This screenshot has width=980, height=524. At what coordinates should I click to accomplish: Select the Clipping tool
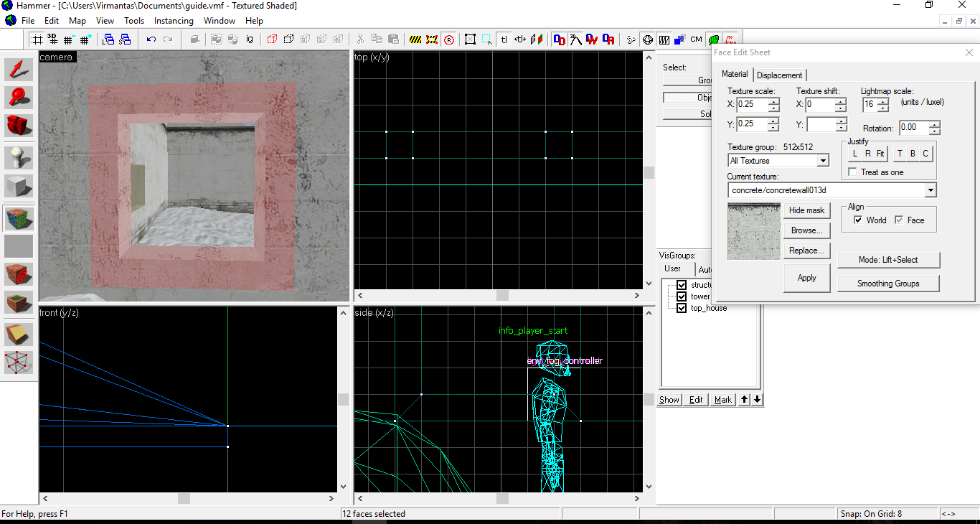pyautogui.click(x=19, y=334)
